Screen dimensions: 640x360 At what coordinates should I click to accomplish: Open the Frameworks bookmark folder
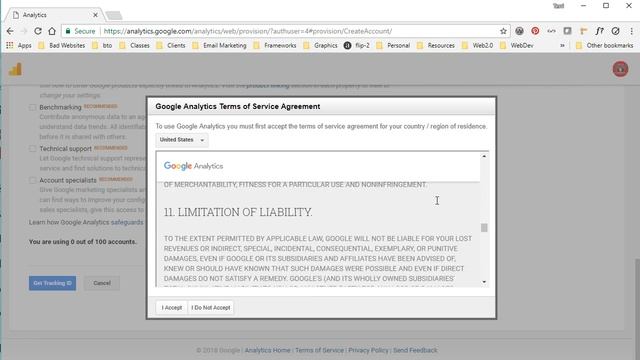click(x=275, y=45)
